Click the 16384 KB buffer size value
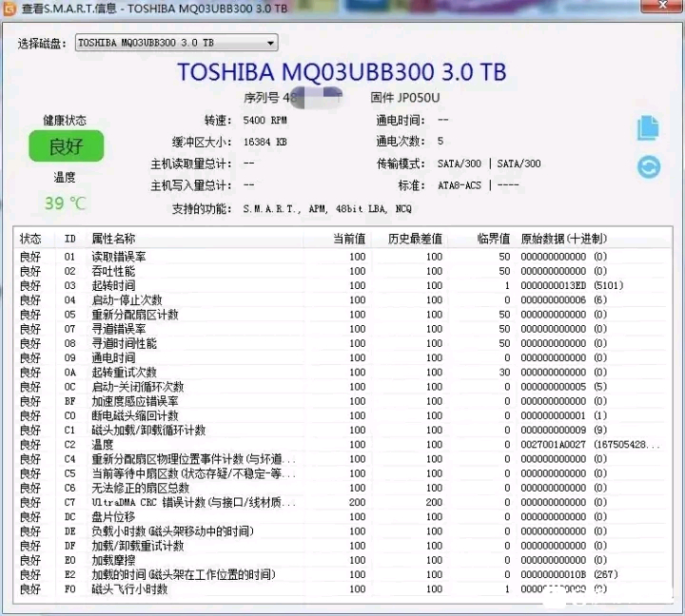The height and width of the screenshot is (616, 685). point(264,142)
